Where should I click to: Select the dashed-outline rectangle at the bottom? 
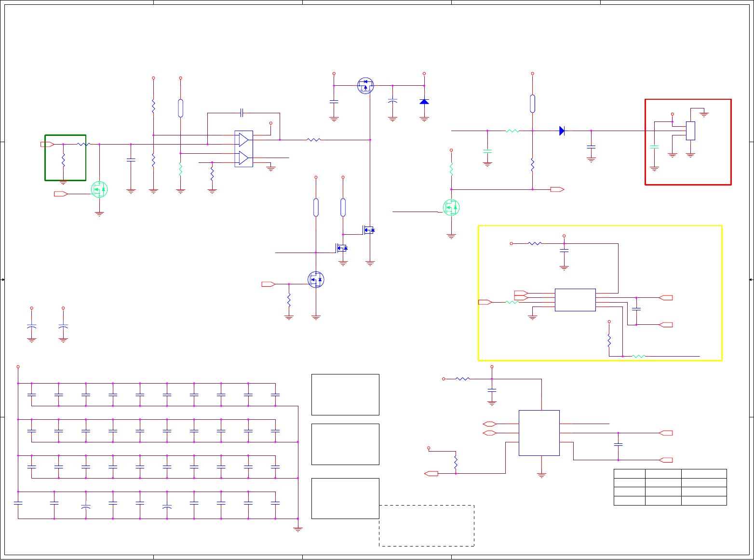[x=427, y=526]
